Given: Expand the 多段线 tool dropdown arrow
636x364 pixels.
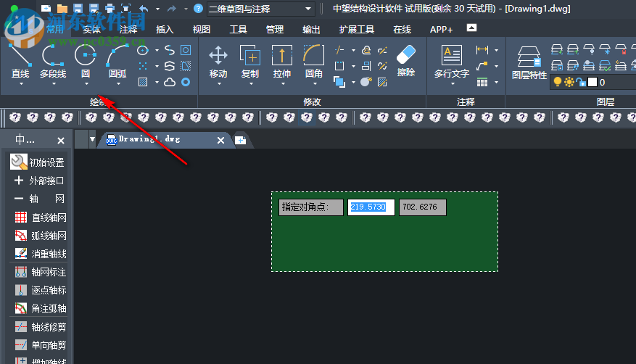Looking at the screenshot, I should coord(54,84).
